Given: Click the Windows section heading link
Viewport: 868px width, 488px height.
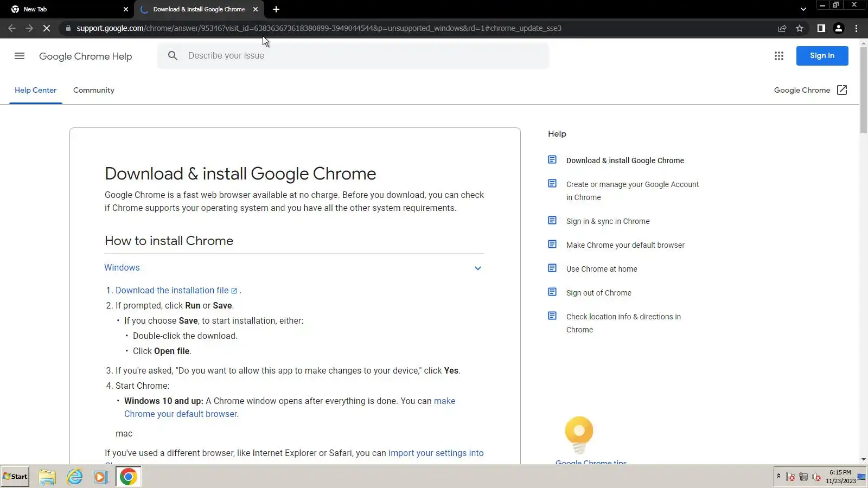Looking at the screenshot, I should click(x=122, y=267).
